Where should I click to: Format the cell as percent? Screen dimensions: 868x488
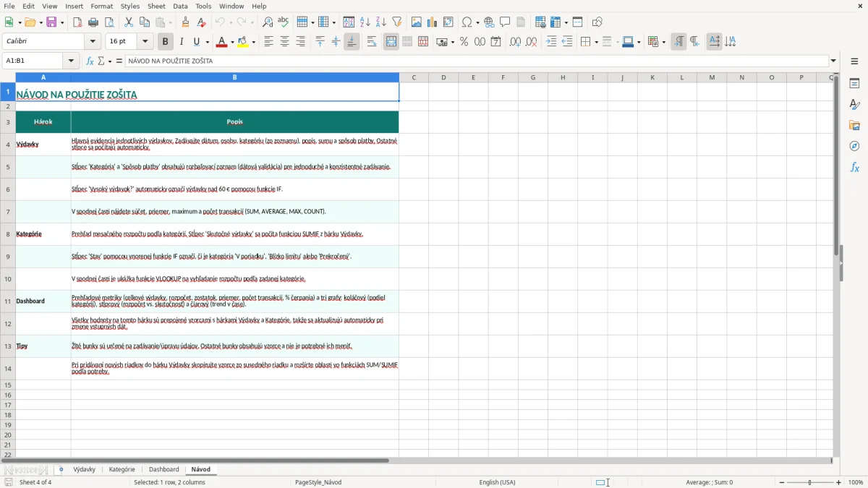[464, 42]
